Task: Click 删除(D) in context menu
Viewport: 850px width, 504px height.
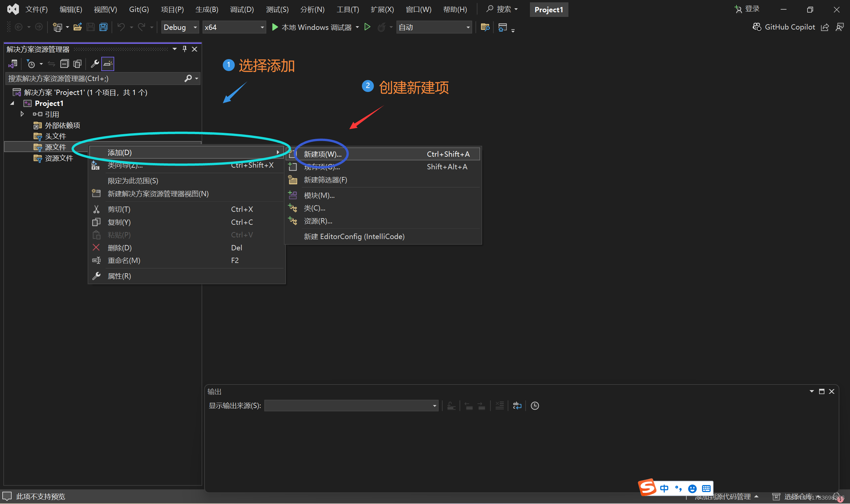Action: pos(186,248)
